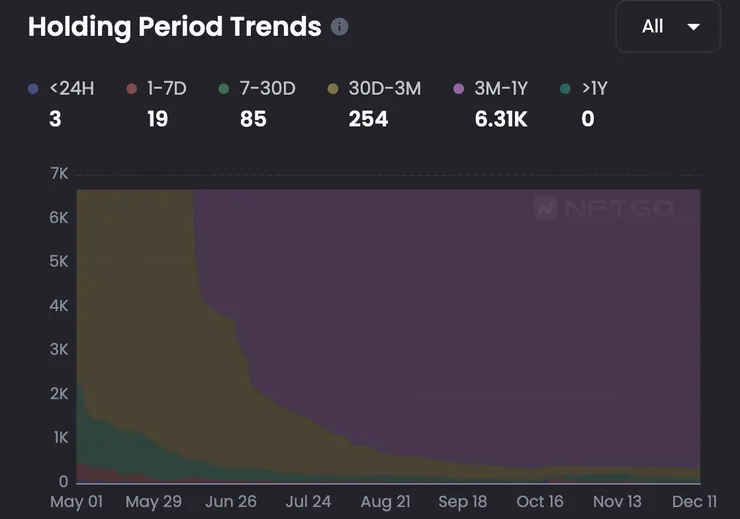The image size is (740, 519).
Task: Click the info icon beside Holding Period Trends
Action: [340, 27]
